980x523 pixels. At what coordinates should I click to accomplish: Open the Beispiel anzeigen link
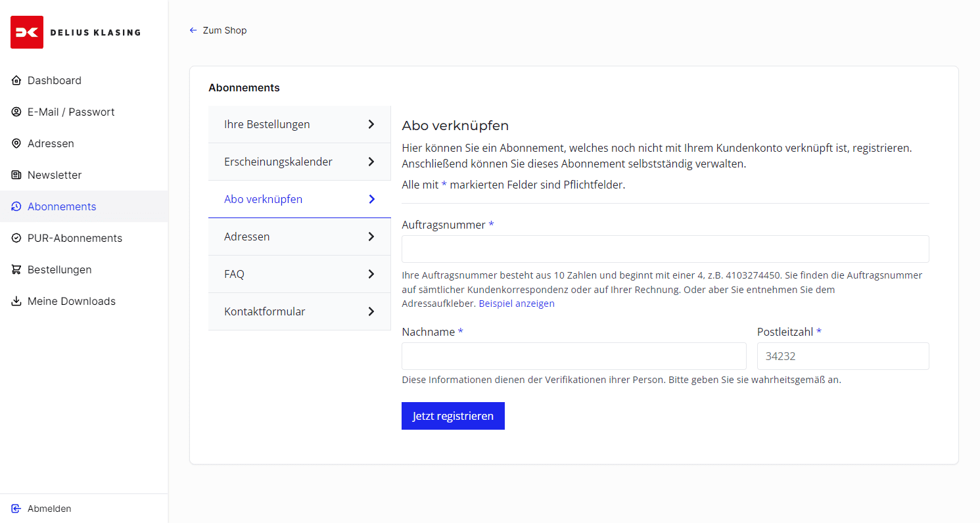pyautogui.click(x=517, y=304)
